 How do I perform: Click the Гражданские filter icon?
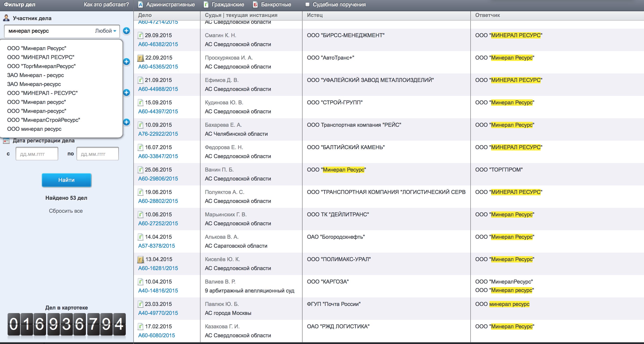206,4
